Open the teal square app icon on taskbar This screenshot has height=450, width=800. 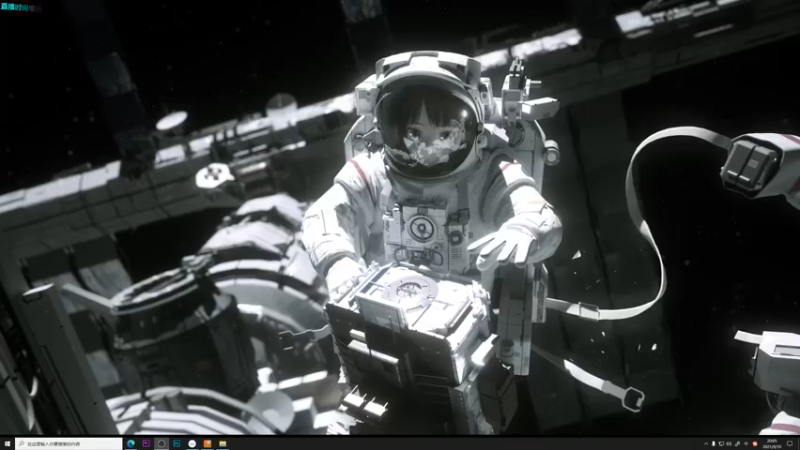coord(177,444)
